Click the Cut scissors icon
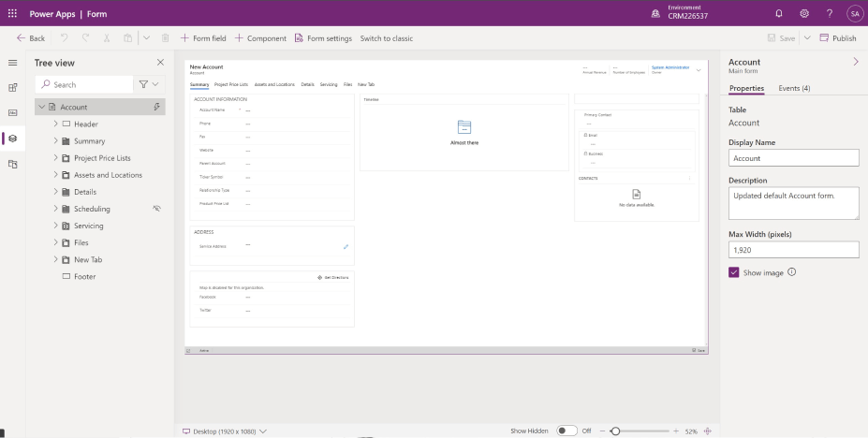 coord(107,37)
